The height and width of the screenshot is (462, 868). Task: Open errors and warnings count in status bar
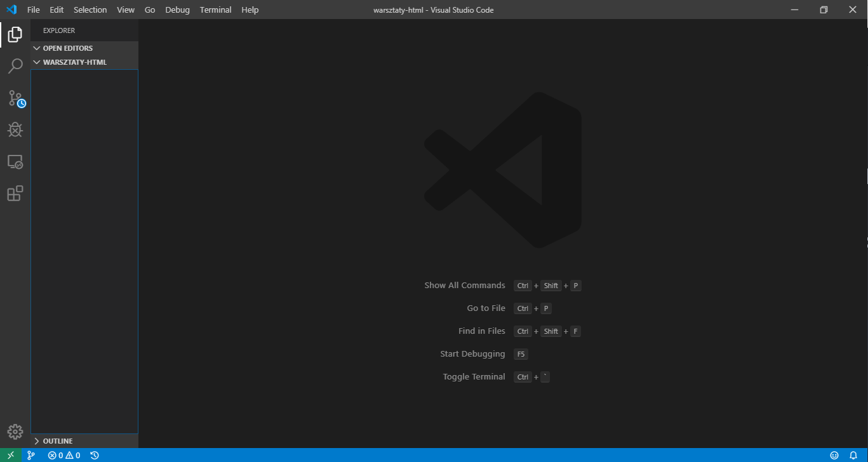tap(64, 455)
